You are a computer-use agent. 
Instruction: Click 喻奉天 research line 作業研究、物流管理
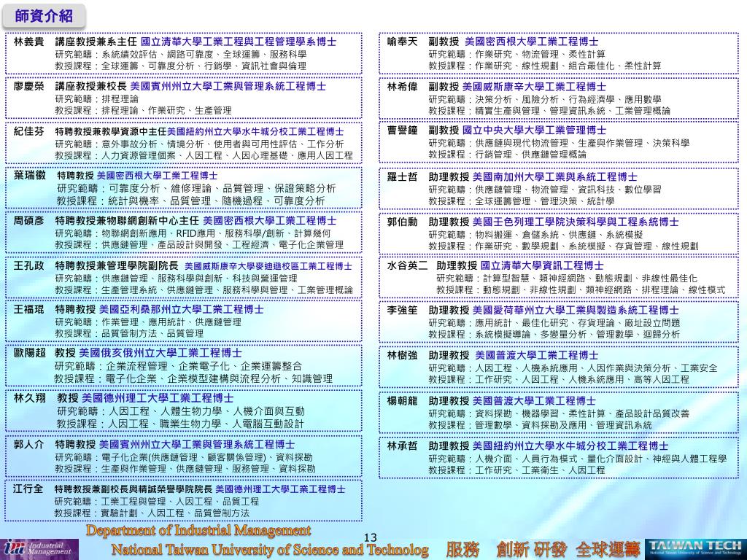(x=517, y=54)
